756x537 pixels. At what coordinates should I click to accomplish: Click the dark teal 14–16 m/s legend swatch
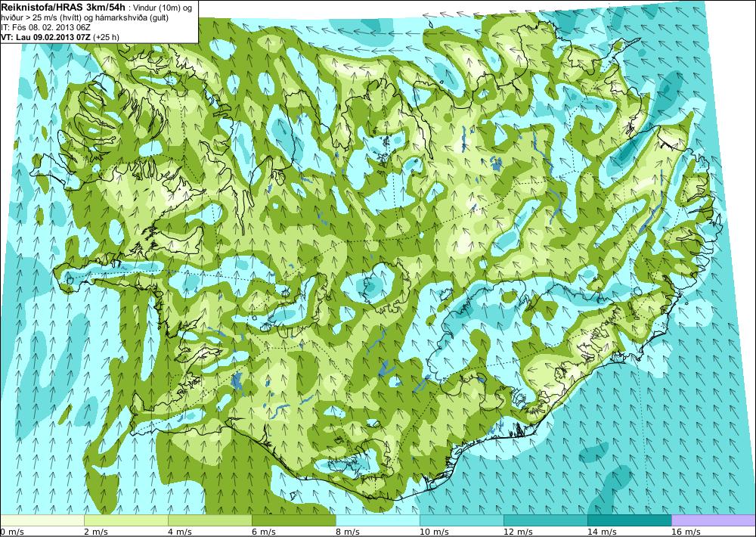point(630,520)
